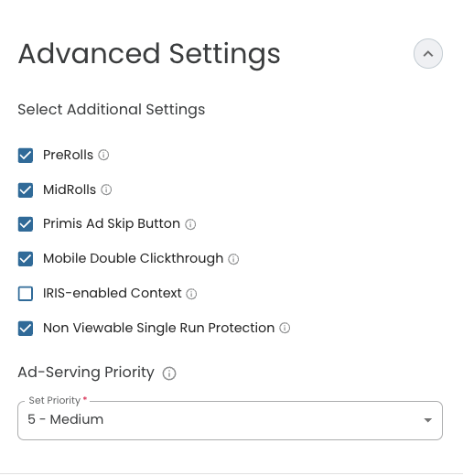The image size is (463, 476).
Task: Click the PreRolls label text
Action: (68, 155)
